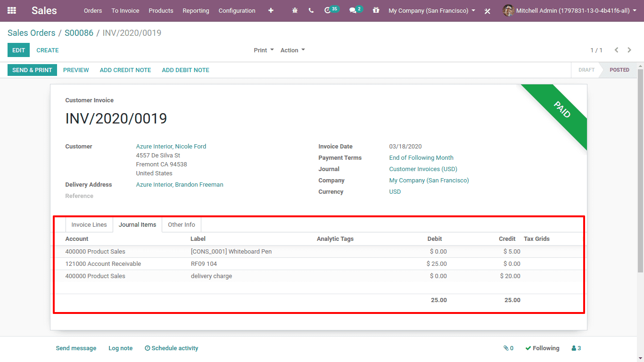Open Azure Interior, Nicole Ford customer link

(171, 147)
